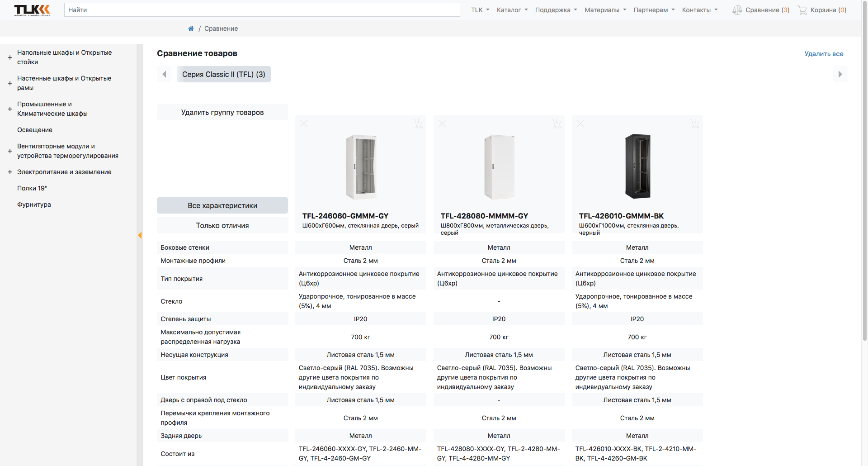Click the Тип покрытия row label
868x466 pixels.
(181, 279)
